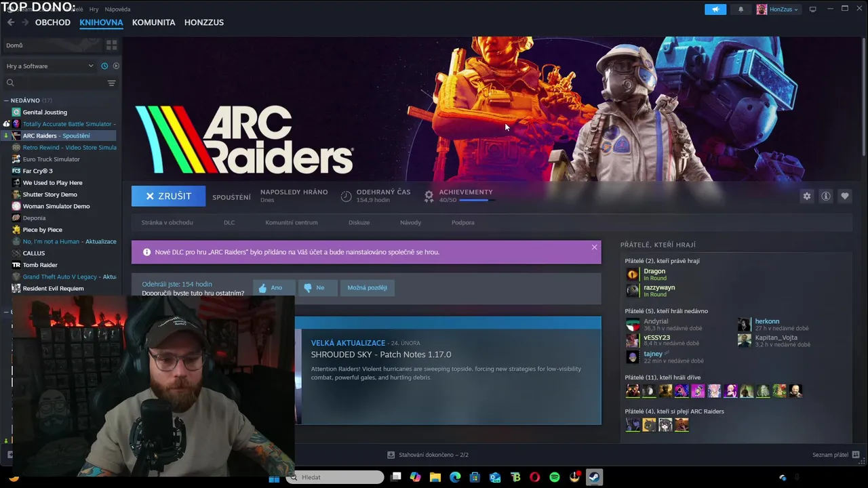Open Microsoft Store from taskbar
Image resolution: width=868 pixels, height=488 pixels.
tap(475, 477)
